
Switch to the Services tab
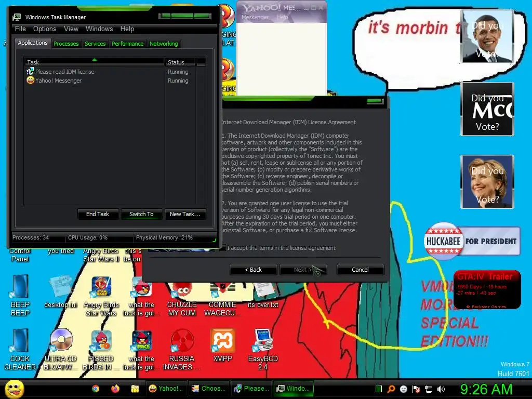pyautogui.click(x=96, y=44)
